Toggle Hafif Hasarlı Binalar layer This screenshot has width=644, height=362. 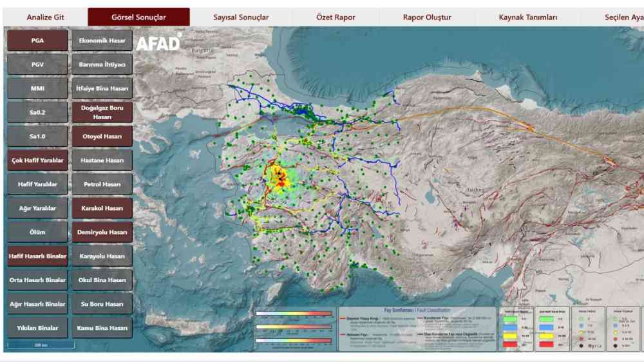pos(37,256)
